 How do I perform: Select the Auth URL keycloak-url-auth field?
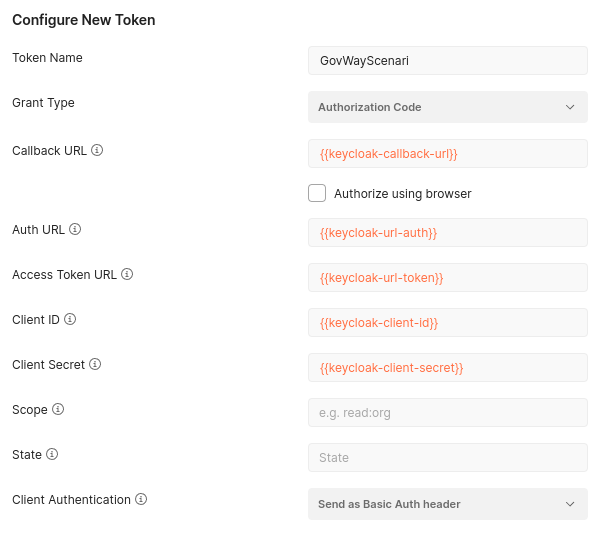point(448,233)
